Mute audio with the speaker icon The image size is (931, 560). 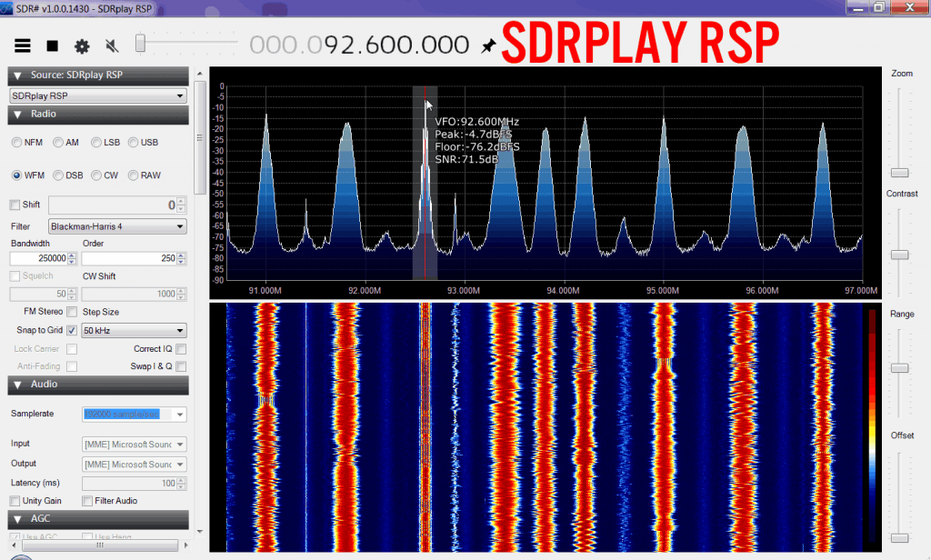click(112, 45)
